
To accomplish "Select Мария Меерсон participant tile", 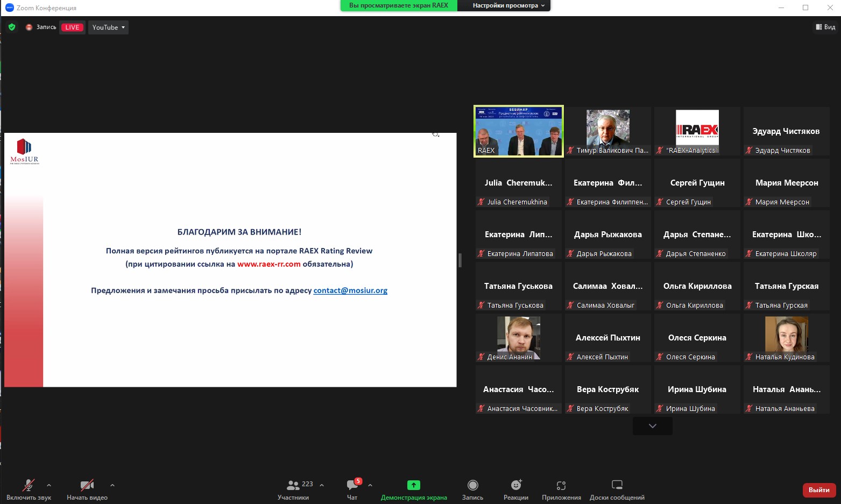I will pyautogui.click(x=787, y=183).
